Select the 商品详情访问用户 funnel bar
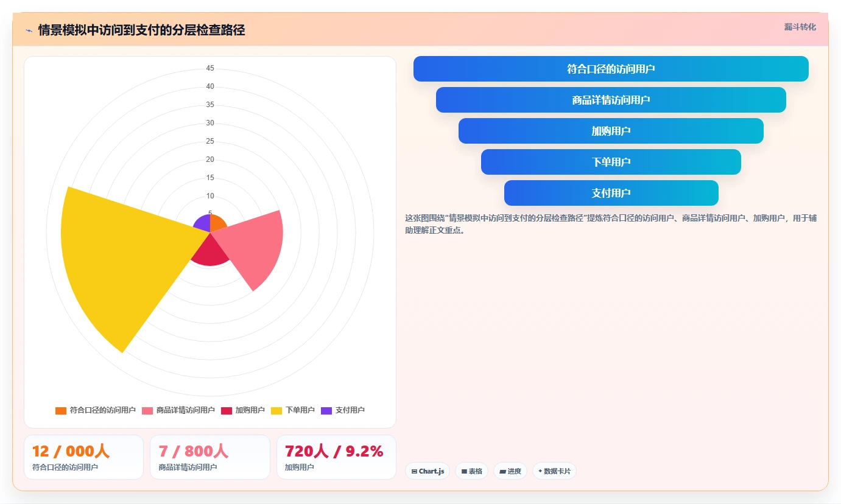Image resolution: width=841 pixels, height=504 pixels. coord(611,100)
